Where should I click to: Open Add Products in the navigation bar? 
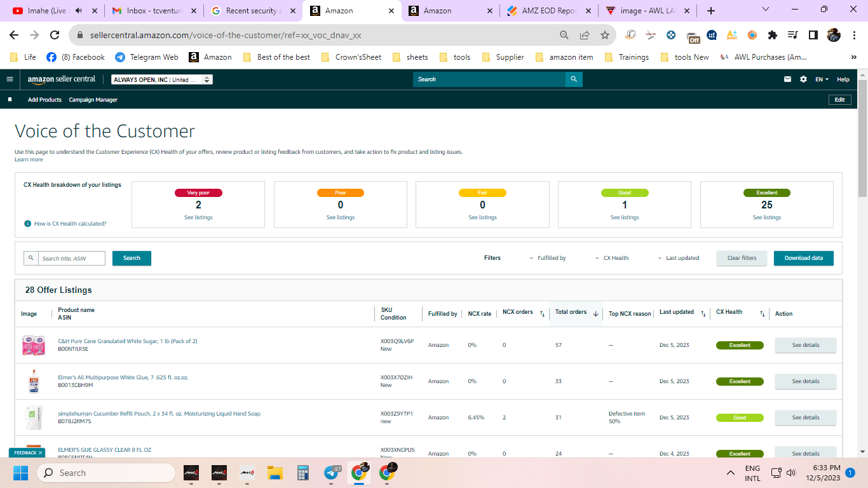click(44, 100)
